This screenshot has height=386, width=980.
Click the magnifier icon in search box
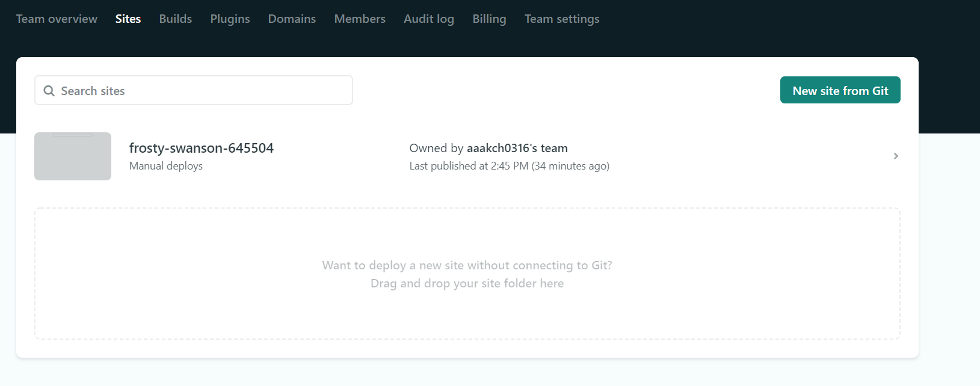(x=49, y=91)
